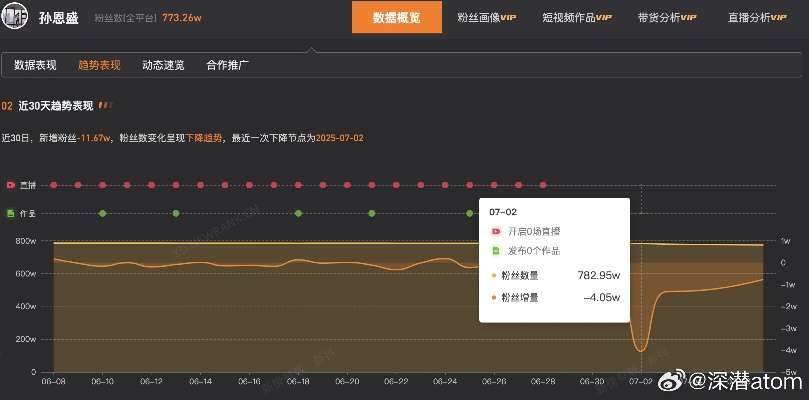Open the 动态速览 sub-tab
Screen dimensions: 809x400
coord(163,65)
